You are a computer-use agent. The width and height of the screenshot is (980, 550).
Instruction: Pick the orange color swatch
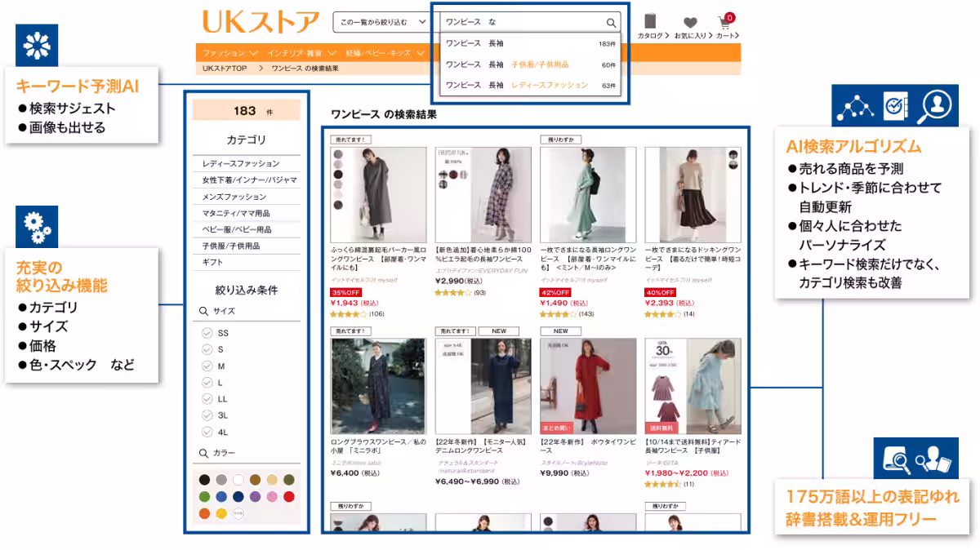pos(204,513)
